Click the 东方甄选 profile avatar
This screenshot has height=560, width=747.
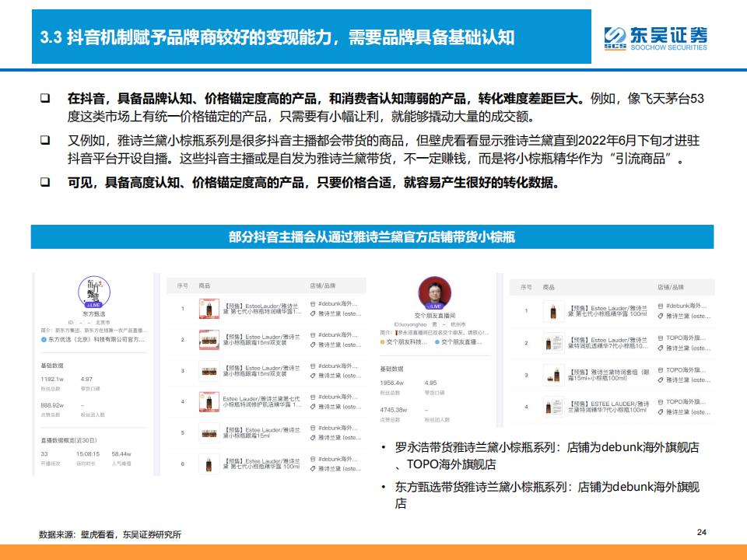coord(94,292)
